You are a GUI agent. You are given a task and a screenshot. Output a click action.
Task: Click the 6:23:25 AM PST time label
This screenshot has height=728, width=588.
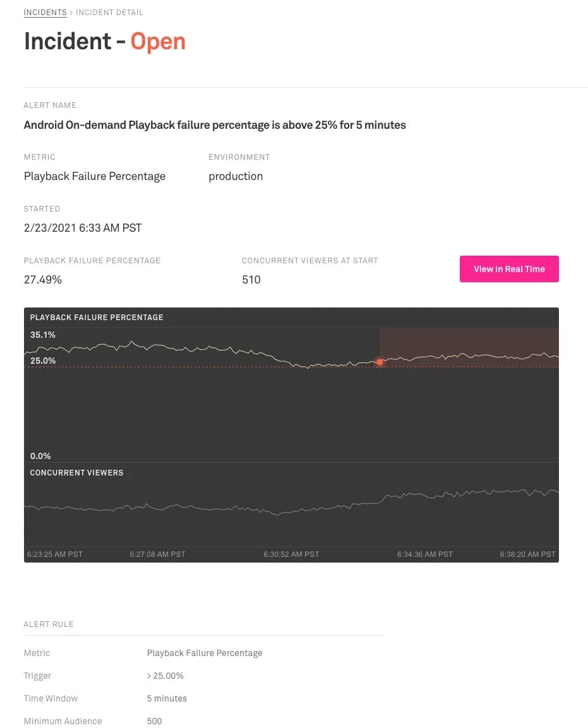coord(55,554)
